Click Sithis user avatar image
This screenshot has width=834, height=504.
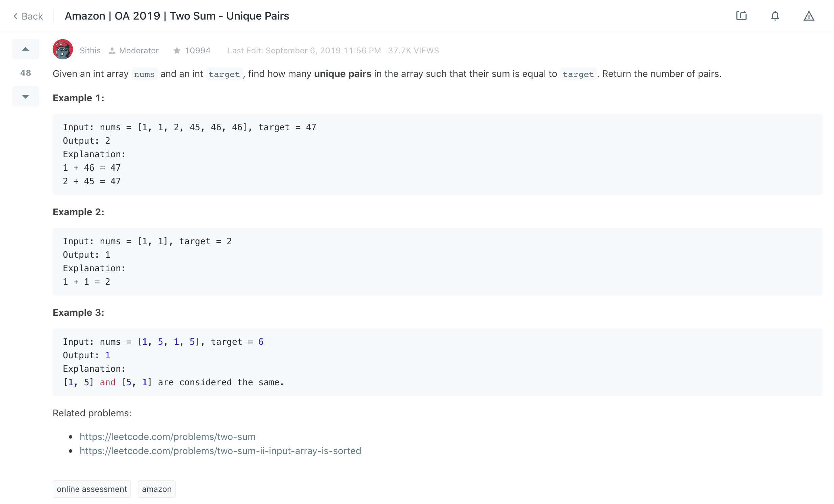(x=62, y=49)
